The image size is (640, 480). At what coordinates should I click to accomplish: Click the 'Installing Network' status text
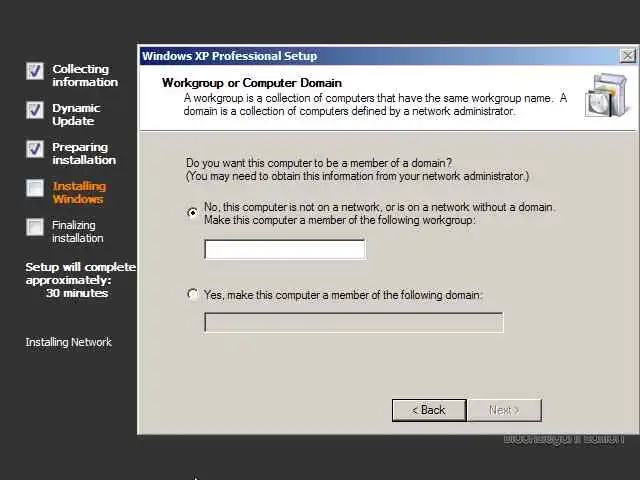coord(69,342)
